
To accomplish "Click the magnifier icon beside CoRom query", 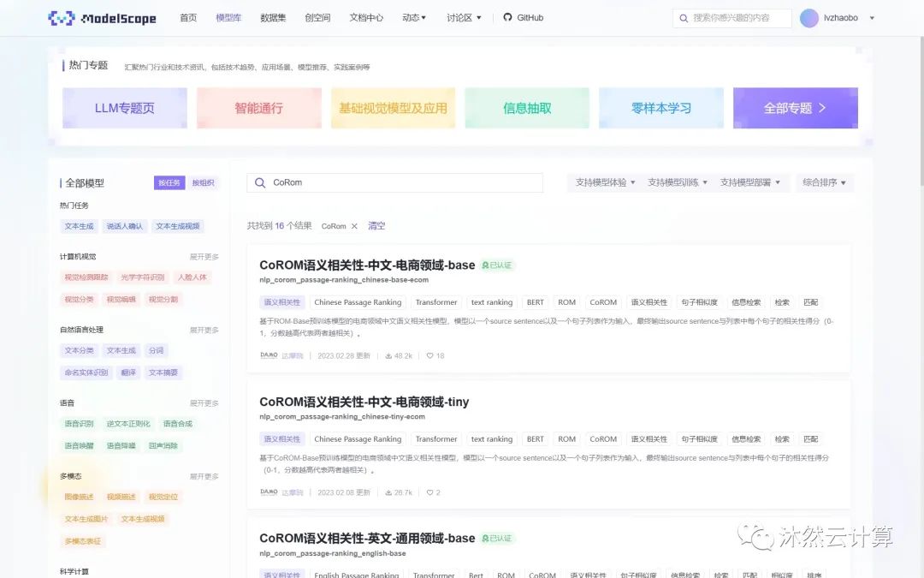I will point(260,183).
